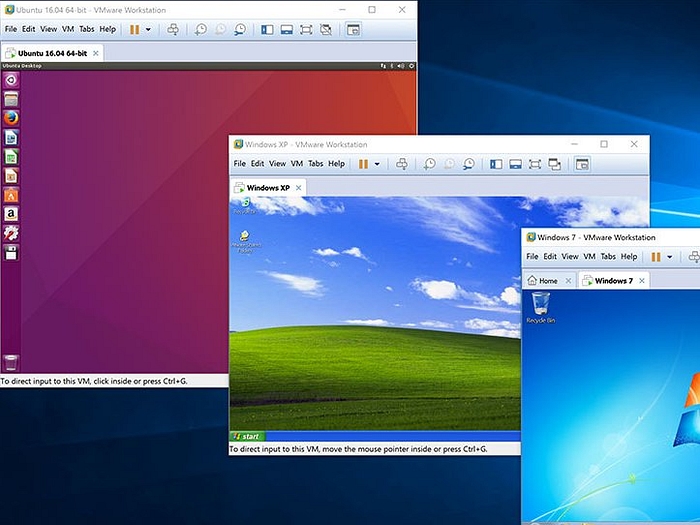This screenshot has height=525, width=700.
Task: Open the File menu in Windows XP window
Action: pos(239,164)
